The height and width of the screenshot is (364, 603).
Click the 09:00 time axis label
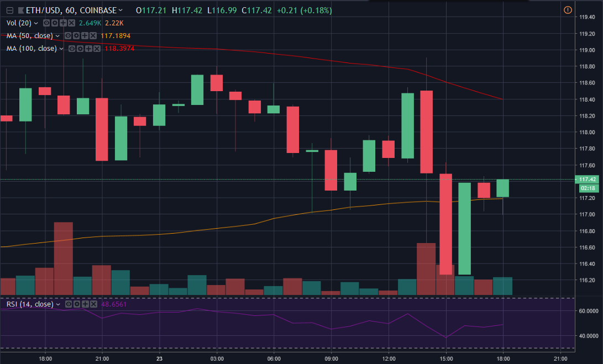[x=331, y=358]
